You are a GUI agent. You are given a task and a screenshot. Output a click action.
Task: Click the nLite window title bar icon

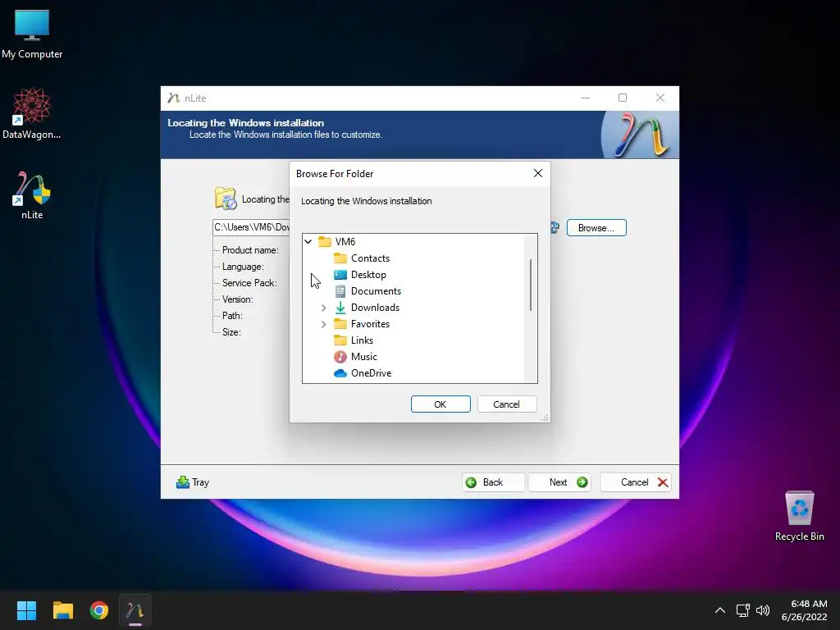[x=173, y=98]
